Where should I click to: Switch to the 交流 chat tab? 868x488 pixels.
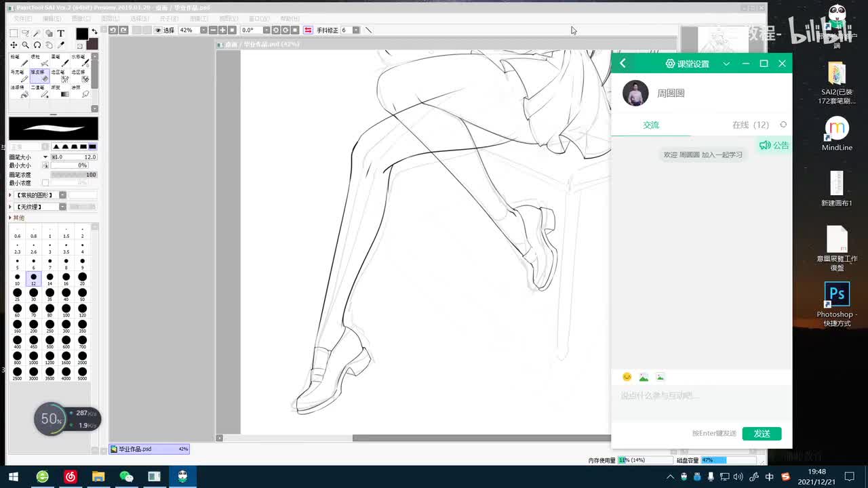pyautogui.click(x=651, y=125)
